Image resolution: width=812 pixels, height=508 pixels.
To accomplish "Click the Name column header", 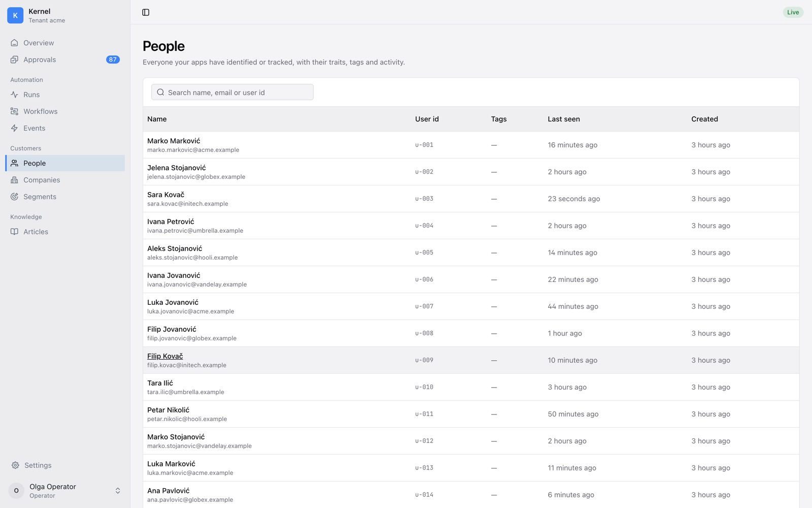I will [157, 119].
